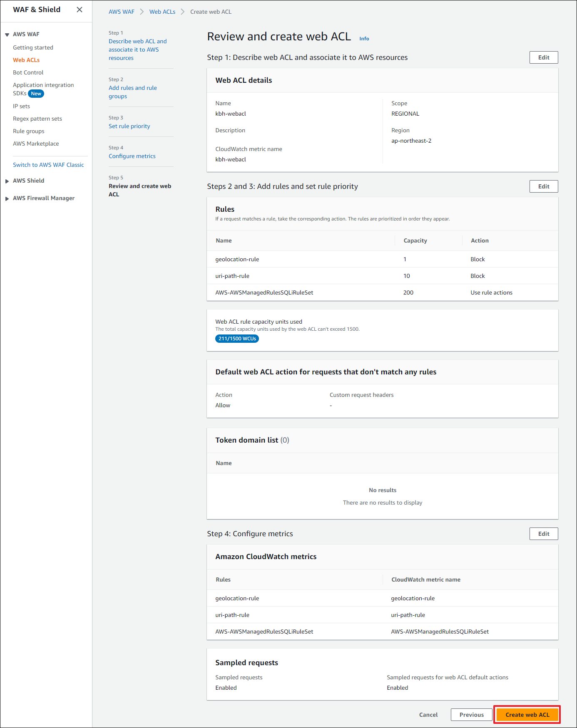Open Bot Control page
Viewport: 577px width, 728px height.
tap(28, 72)
